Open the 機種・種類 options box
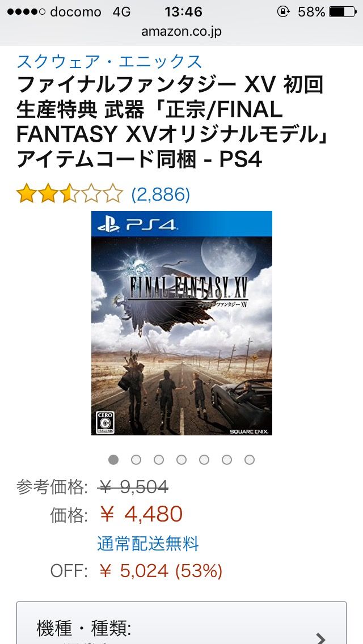Image resolution: width=363 pixels, height=644 pixels. [x=181, y=622]
